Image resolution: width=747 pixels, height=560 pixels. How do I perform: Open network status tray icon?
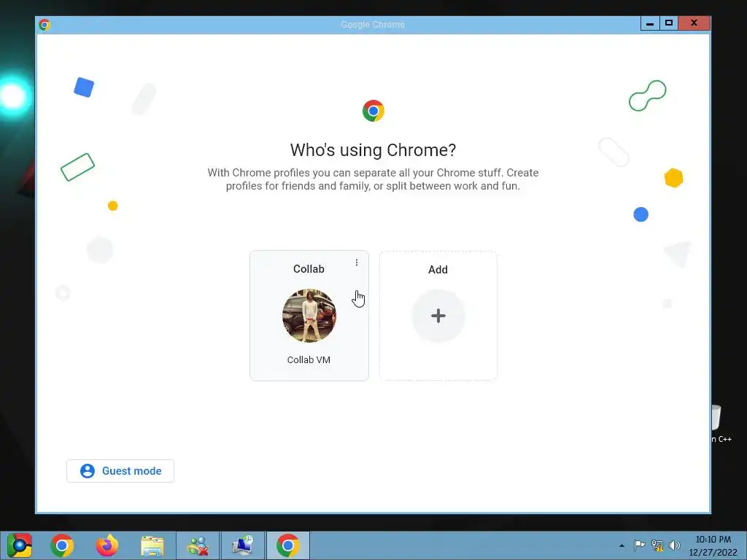coord(657,545)
